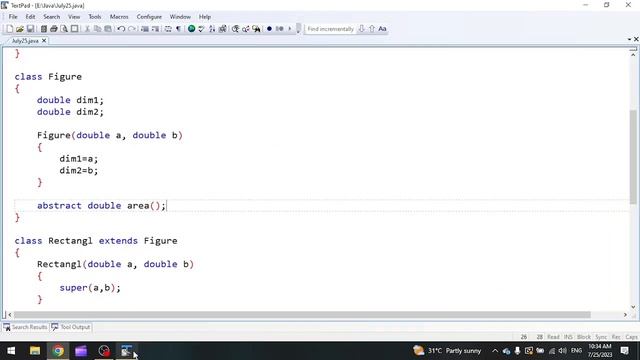The width and height of the screenshot is (640, 360).
Task: Open the notification center icon
Action: coord(624,351)
